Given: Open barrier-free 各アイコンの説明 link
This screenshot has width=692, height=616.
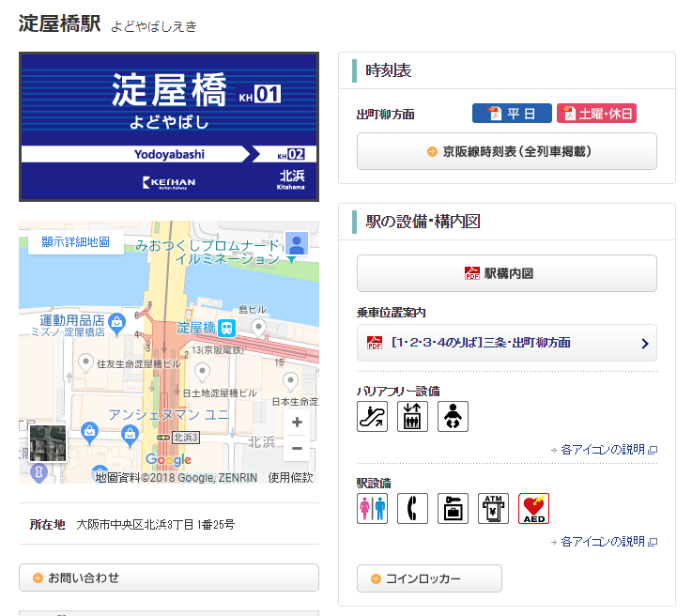Looking at the screenshot, I should [x=604, y=450].
